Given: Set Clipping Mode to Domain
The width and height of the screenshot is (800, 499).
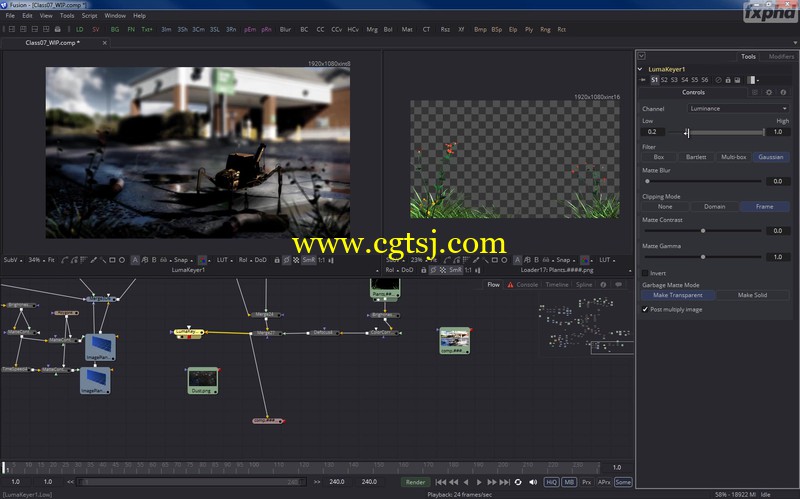Looking at the screenshot, I should (714, 207).
